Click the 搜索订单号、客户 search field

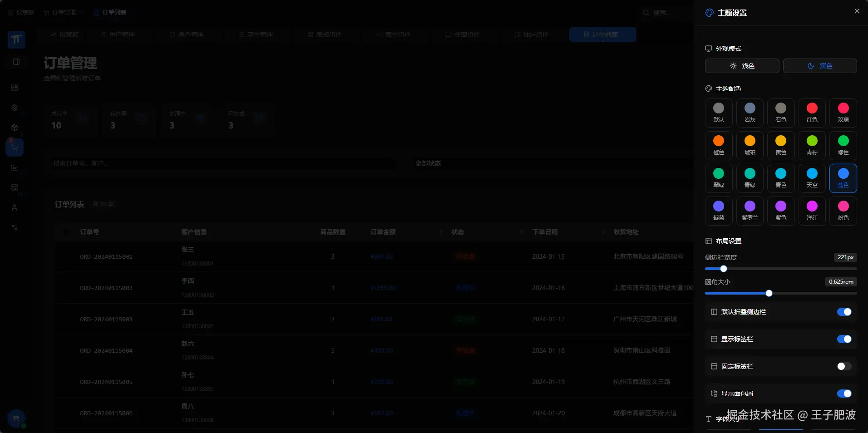(223, 163)
